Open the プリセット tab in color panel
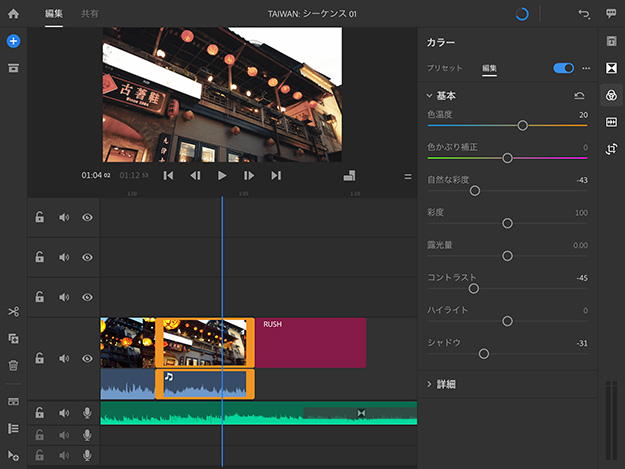Screen dimensions: 625x469 coord(445,68)
